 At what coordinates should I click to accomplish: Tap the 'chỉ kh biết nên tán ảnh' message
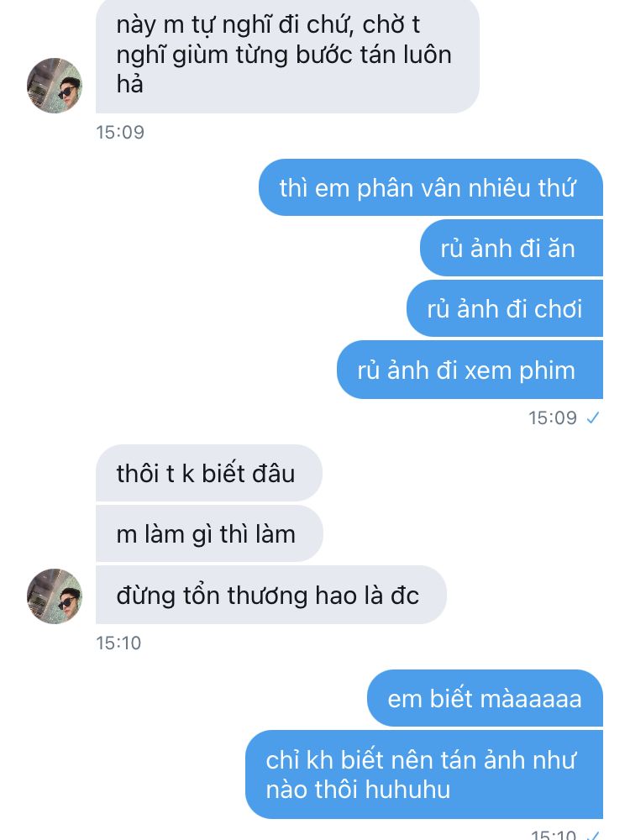424,774
